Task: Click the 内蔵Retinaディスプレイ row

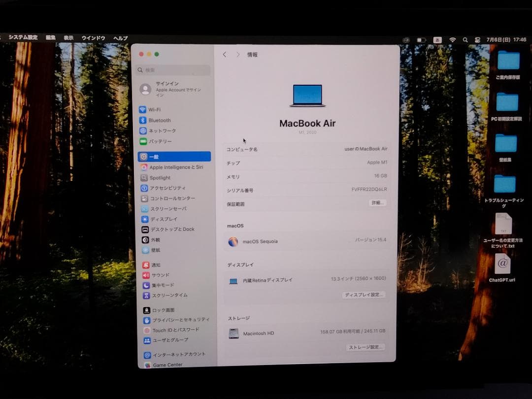Action: point(306,280)
